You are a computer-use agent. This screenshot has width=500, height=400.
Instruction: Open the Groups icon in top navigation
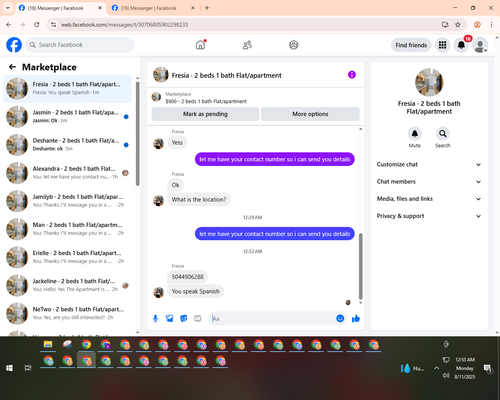(294, 45)
